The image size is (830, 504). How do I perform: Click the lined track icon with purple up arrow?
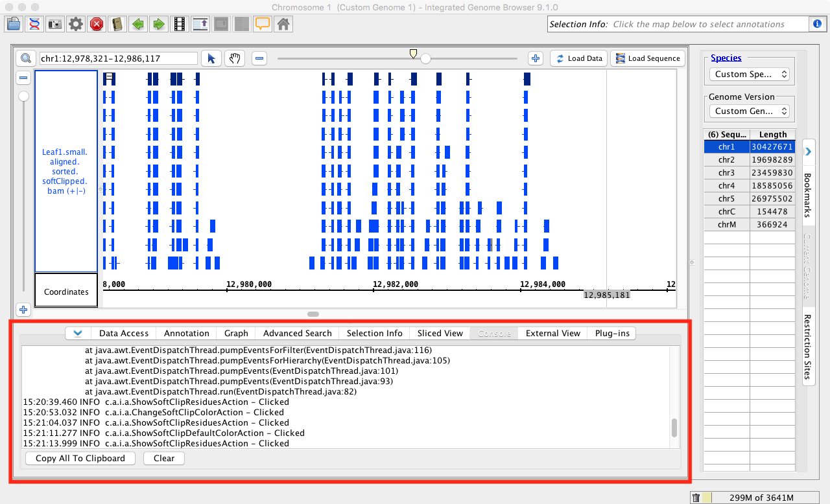click(x=200, y=25)
